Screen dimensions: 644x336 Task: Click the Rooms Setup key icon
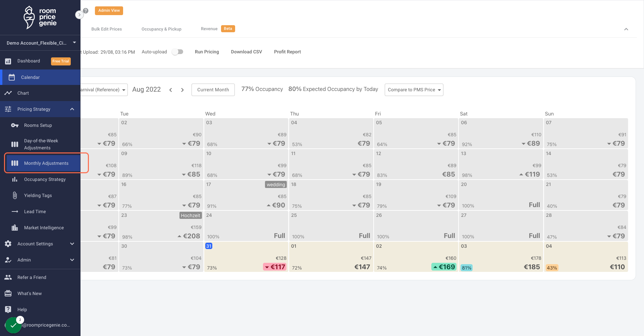[15, 125]
